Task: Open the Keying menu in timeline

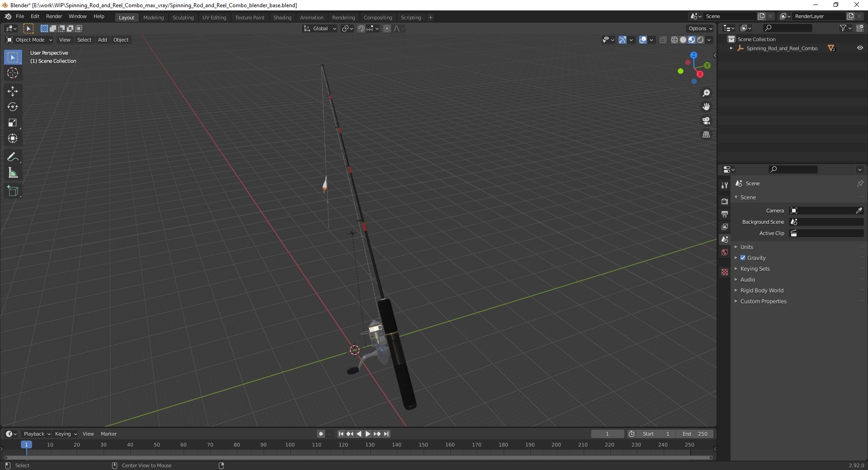Action: 66,434
